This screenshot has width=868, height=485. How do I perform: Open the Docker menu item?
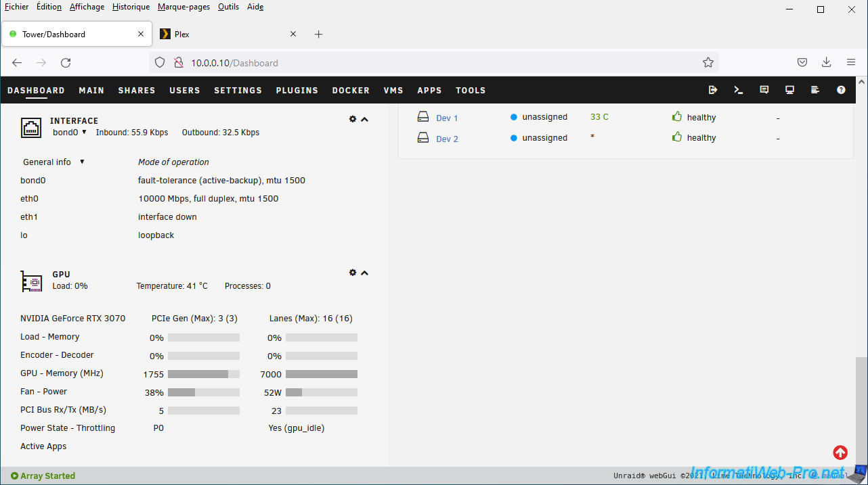[x=351, y=91]
